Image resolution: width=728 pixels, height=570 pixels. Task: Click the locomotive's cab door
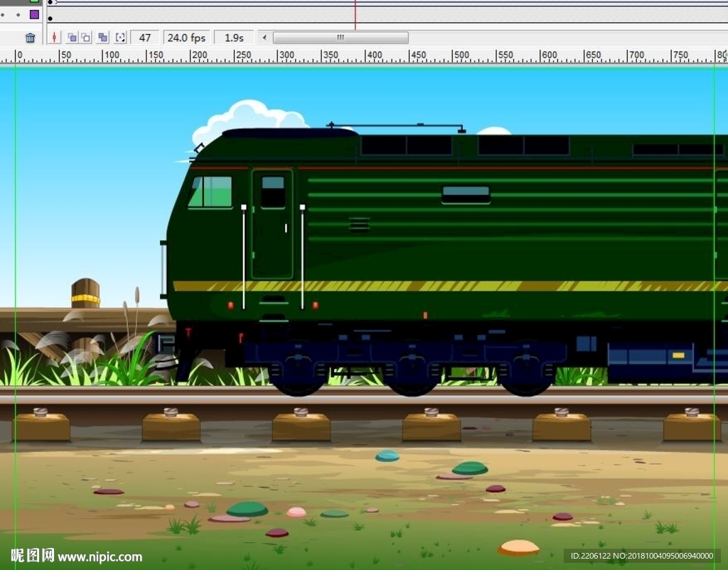pos(272,224)
